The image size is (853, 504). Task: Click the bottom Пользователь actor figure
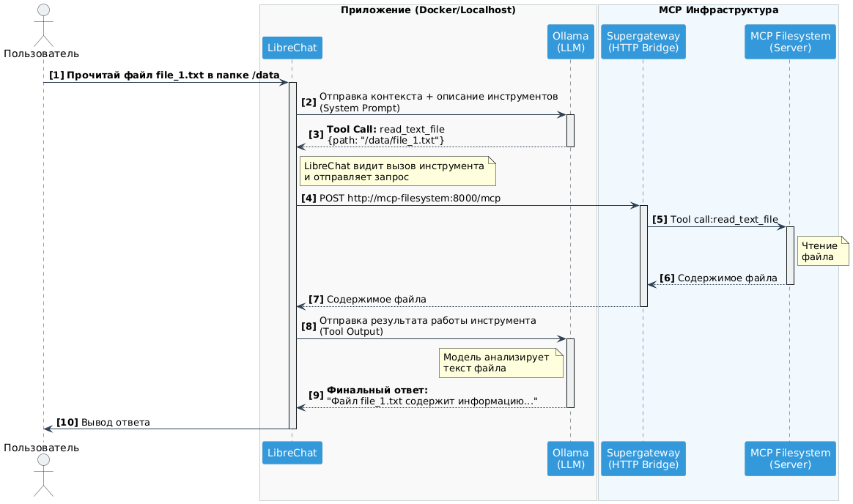(43, 476)
